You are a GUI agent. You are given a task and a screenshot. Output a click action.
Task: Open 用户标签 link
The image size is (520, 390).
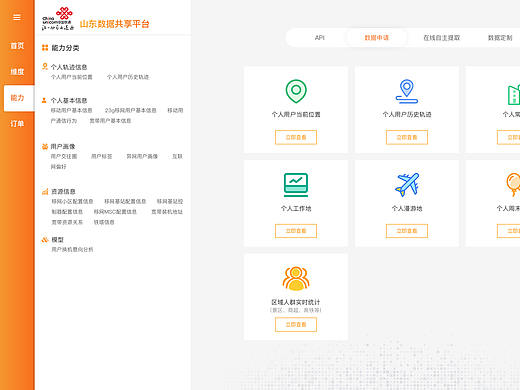102,156
